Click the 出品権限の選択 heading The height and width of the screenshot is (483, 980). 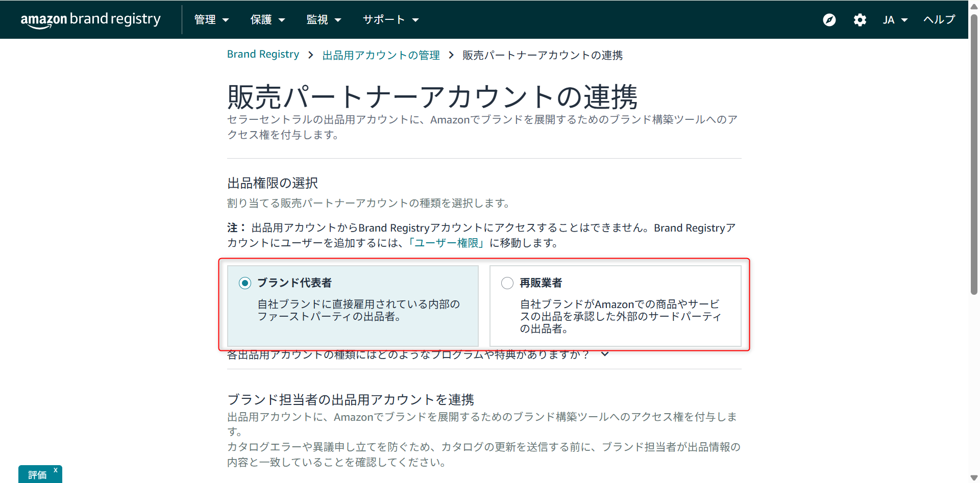[273, 183]
